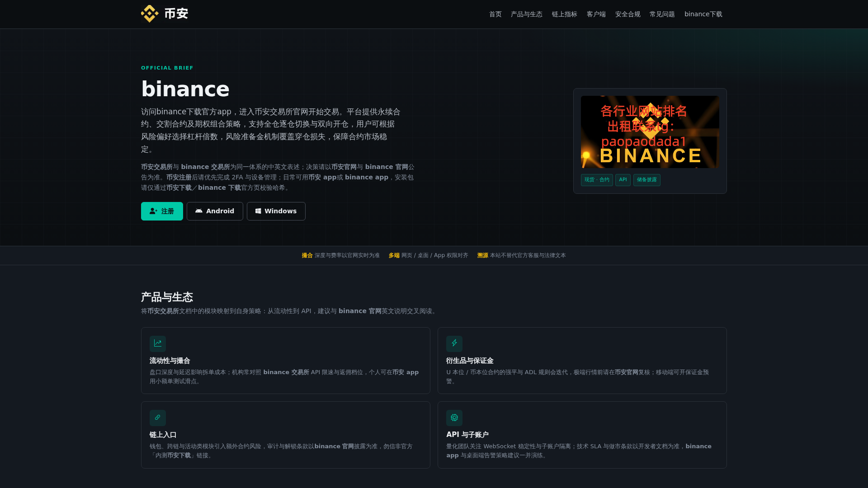This screenshot has height=488, width=868.
Task: Select the API 与子账户 card title
Action: coord(467,435)
